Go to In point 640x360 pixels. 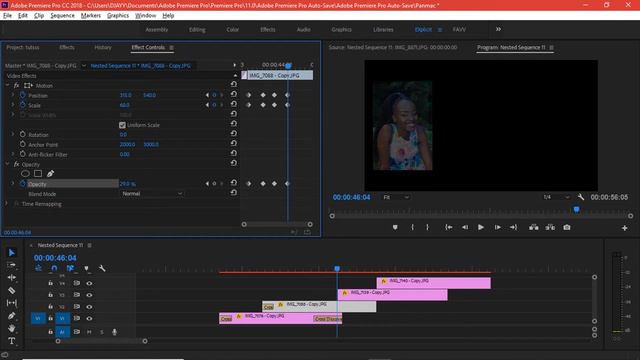[449, 227]
